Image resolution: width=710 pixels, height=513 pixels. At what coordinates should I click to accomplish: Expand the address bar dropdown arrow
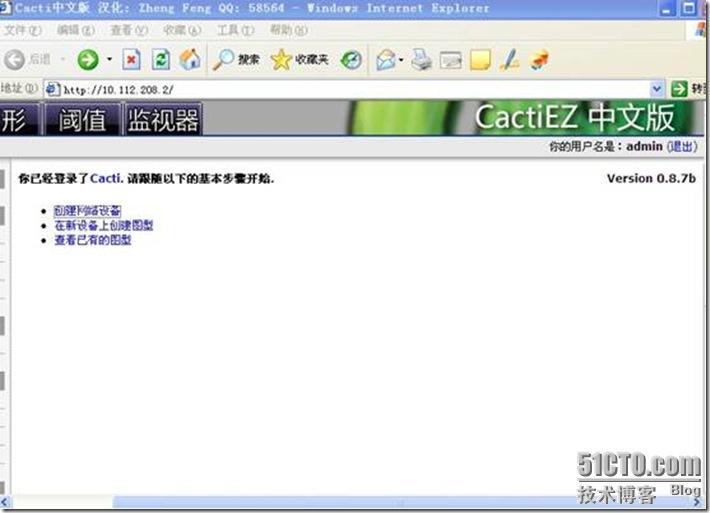657,89
